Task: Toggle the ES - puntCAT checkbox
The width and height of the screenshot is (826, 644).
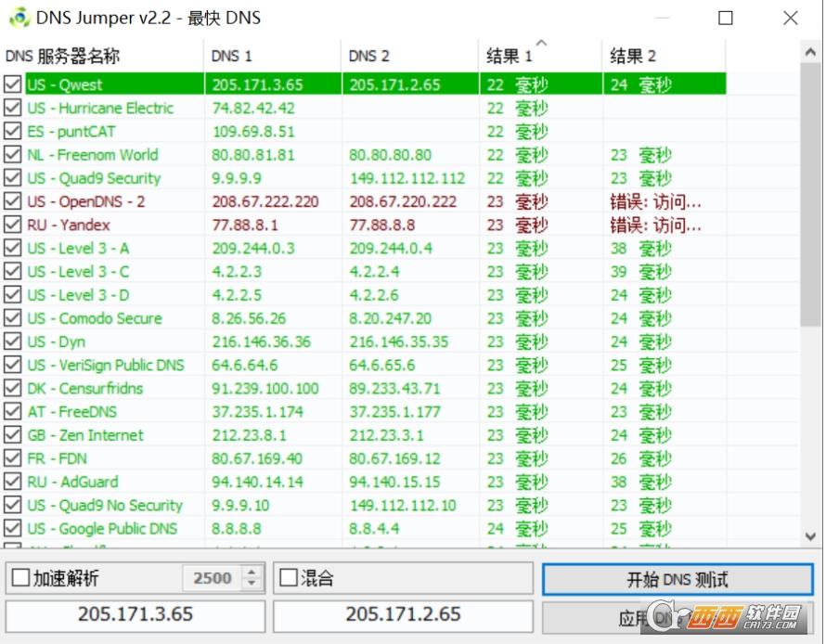Action: tap(13, 131)
